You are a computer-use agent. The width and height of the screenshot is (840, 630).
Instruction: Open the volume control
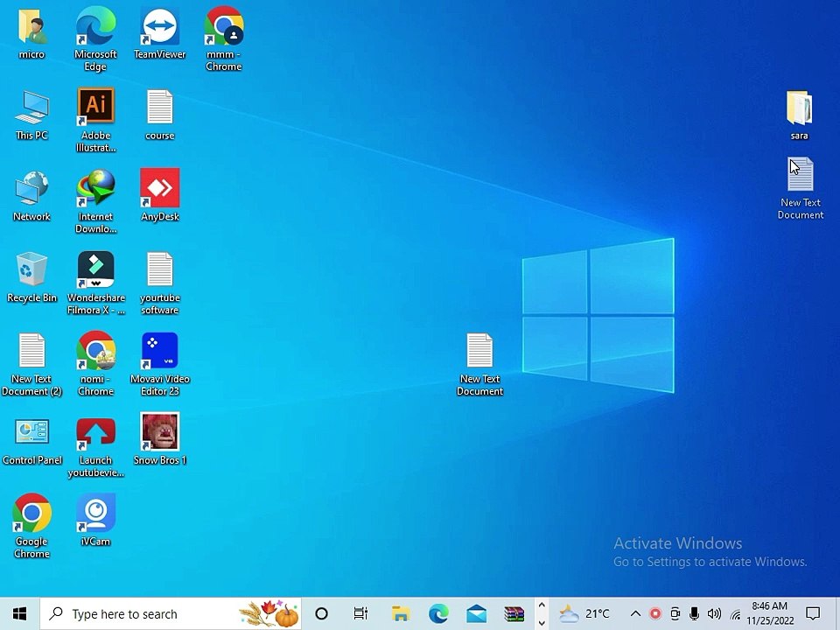tap(714, 613)
